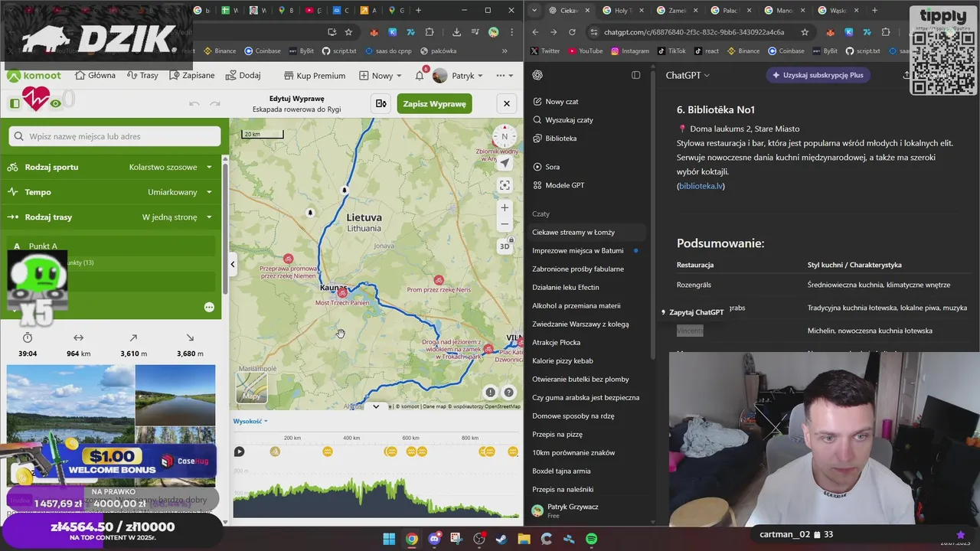Open the map help question icon
This screenshot has height=551, width=980.
click(x=508, y=393)
